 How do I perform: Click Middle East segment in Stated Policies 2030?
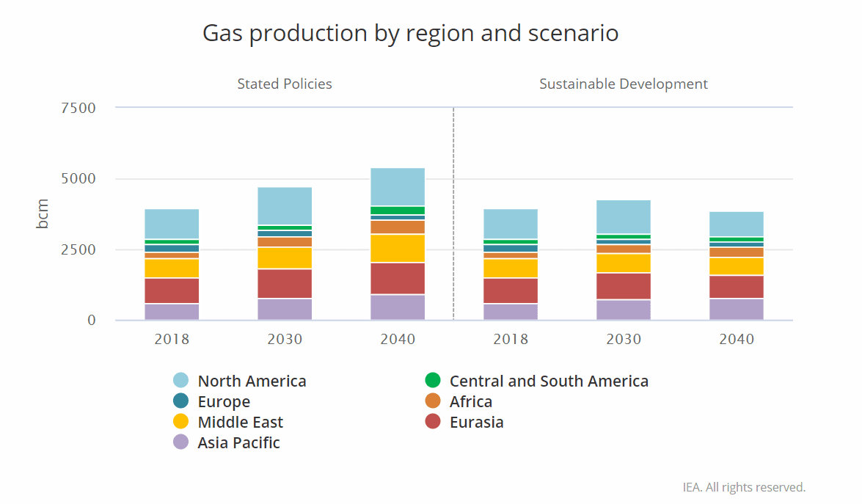click(285, 258)
